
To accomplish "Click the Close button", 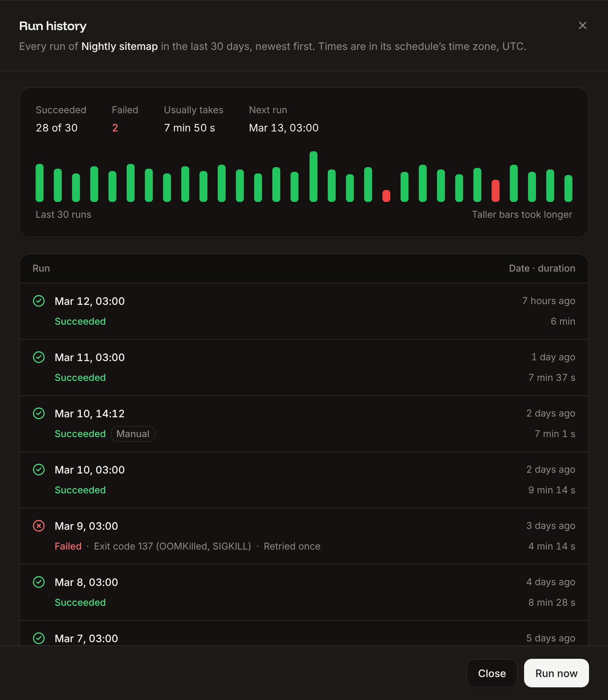I will tap(492, 673).
